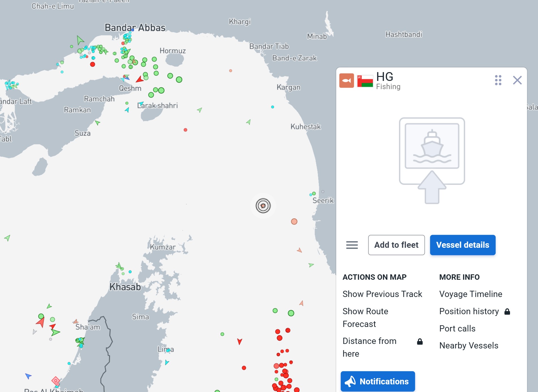Click the red arrow vessel near Qeshm

click(140, 79)
